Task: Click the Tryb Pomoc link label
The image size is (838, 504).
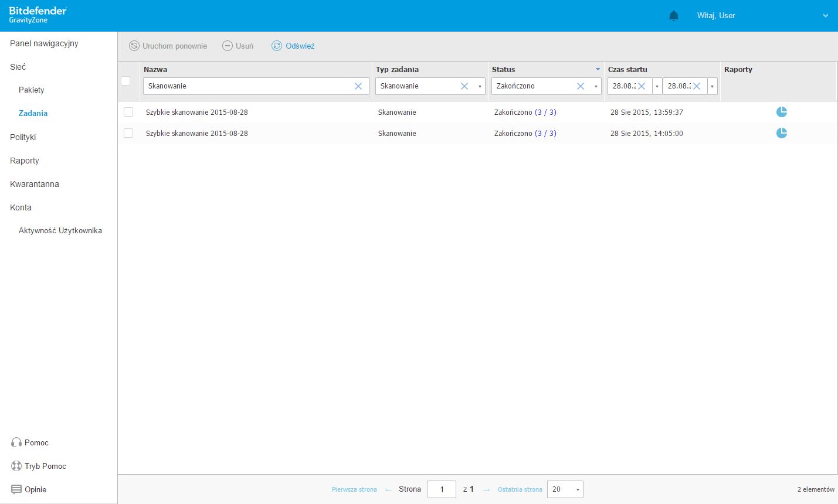Action: pos(45,466)
